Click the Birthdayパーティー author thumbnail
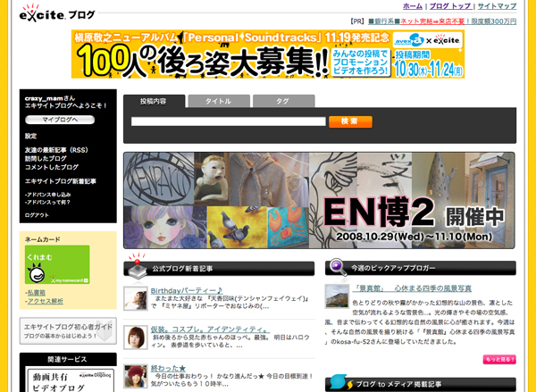 point(136,298)
